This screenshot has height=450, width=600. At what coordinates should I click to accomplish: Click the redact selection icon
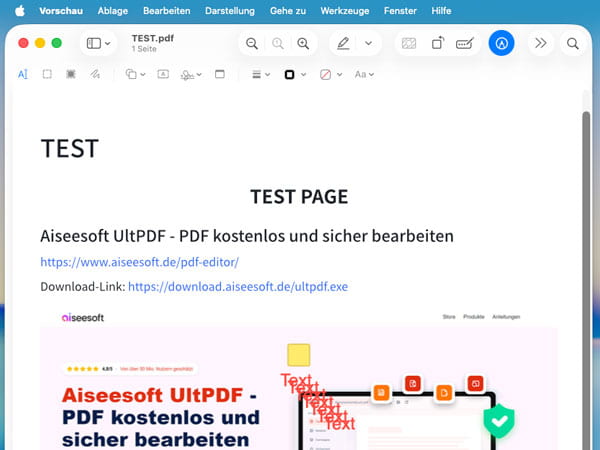tap(409, 43)
